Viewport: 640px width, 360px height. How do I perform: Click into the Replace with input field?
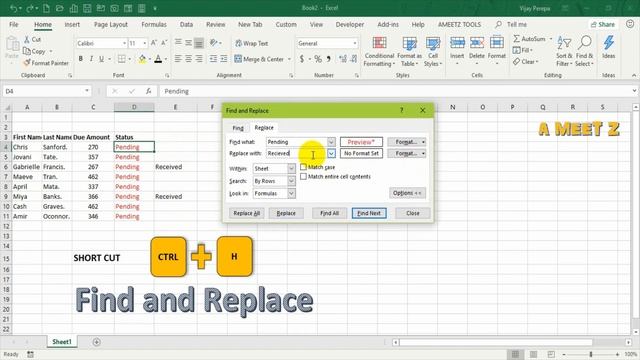297,153
